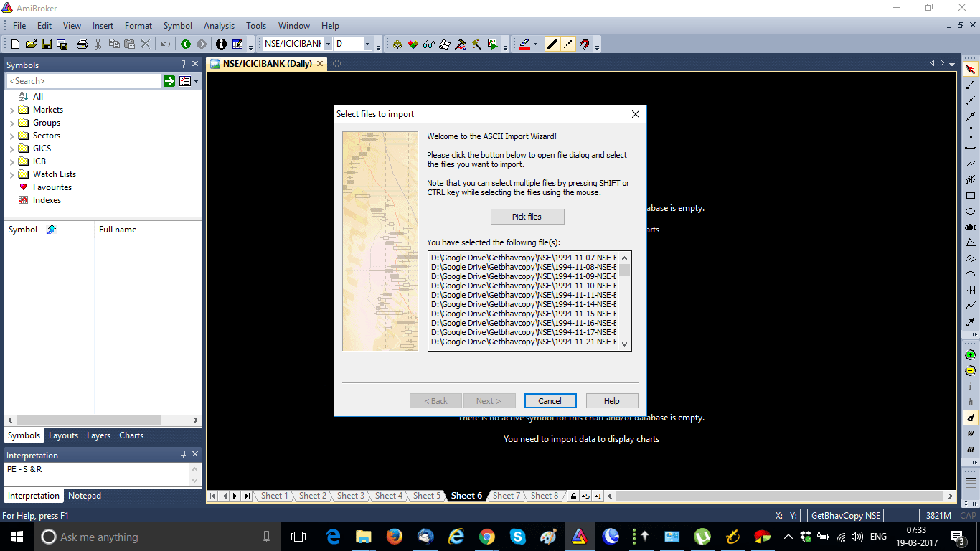Click the Open folder toolbar icon

pyautogui.click(x=31, y=44)
